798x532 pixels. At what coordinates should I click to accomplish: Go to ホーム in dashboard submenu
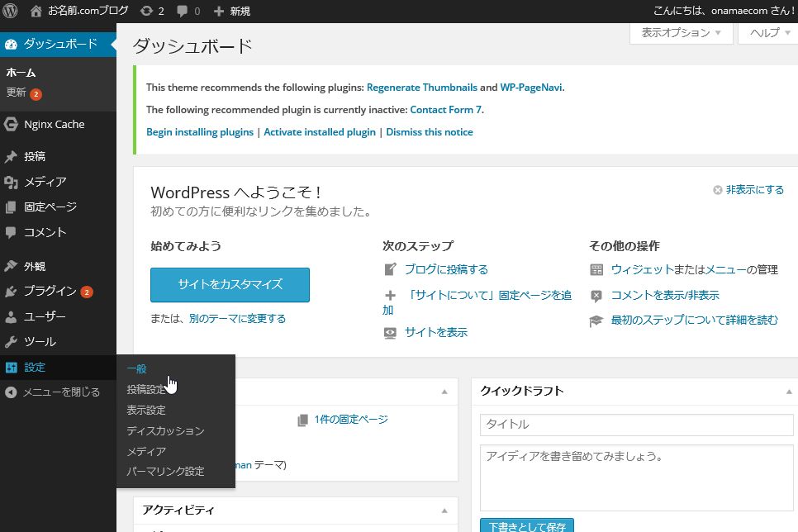click(x=21, y=73)
